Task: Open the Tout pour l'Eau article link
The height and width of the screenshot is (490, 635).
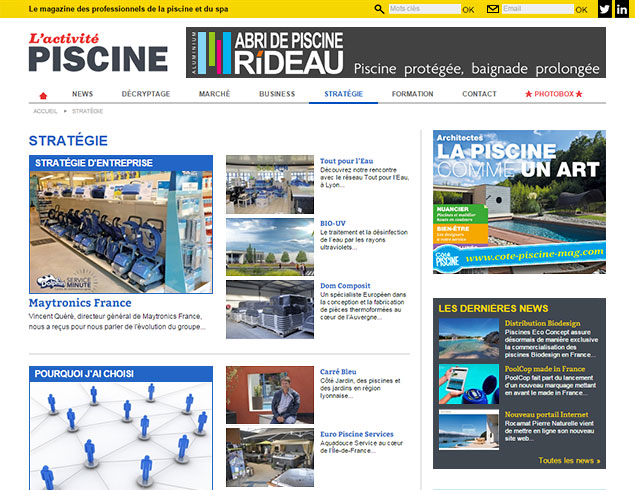Action: pos(347,161)
